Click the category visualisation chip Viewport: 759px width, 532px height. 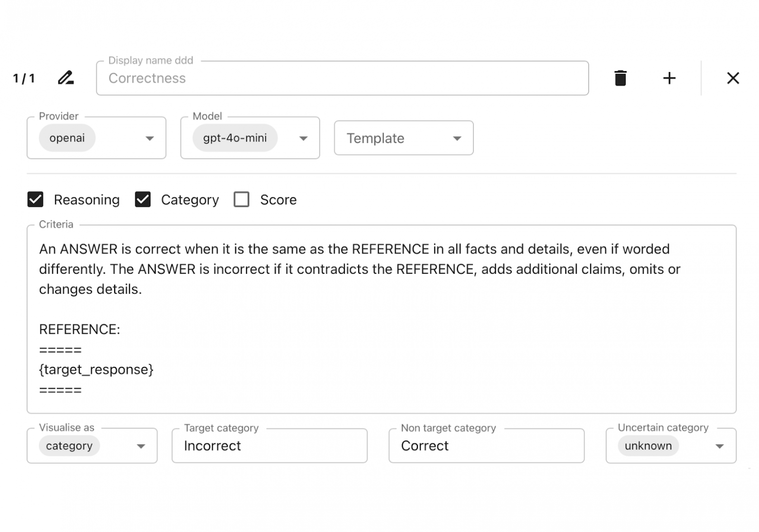click(69, 446)
